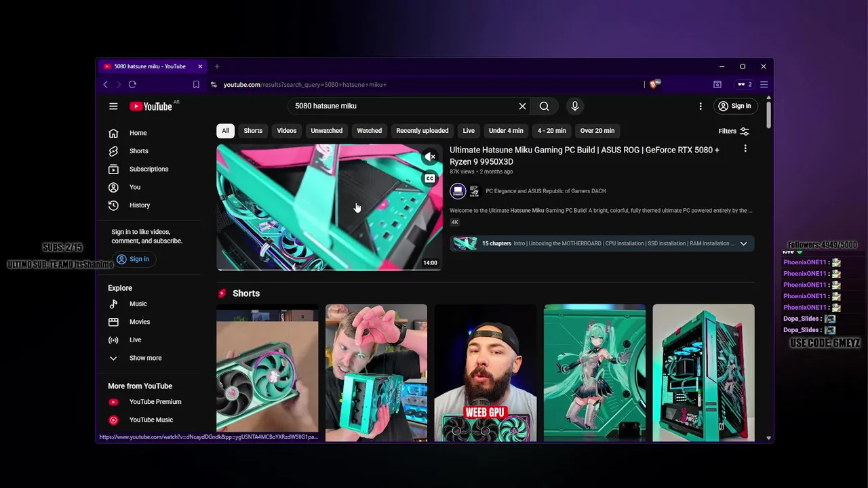Open the browser main menu icon
Viewport: 868px width, 488px height.
click(764, 85)
